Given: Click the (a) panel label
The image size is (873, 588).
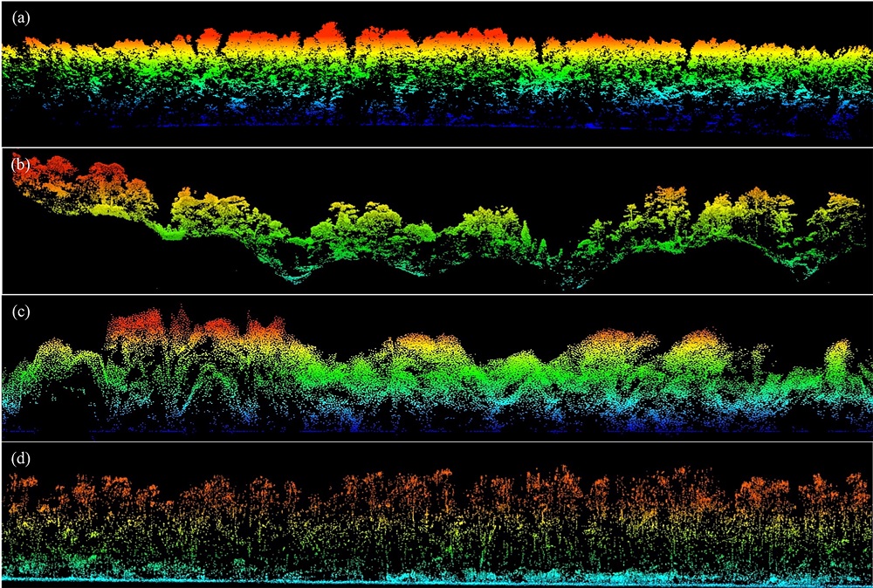Looking at the screenshot, I should click(x=20, y=17).
